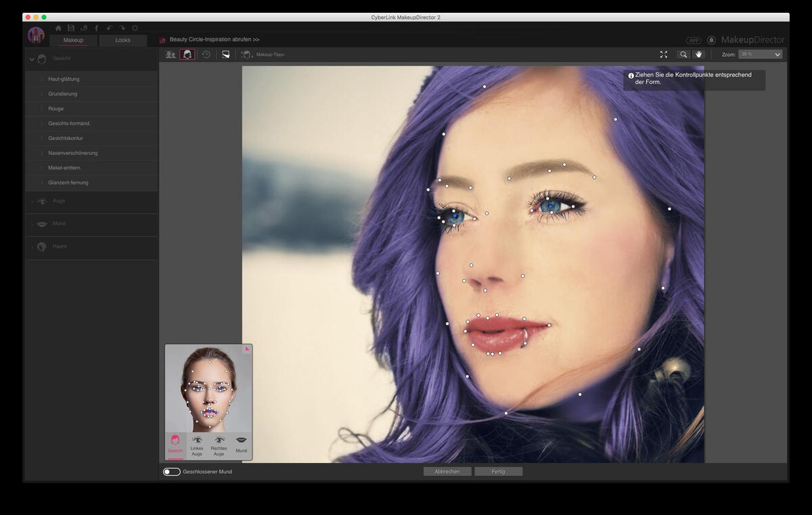Viewport: 812px width, 515px height.
Task: Click the Abbrechen button
Action: pos(447,472)
